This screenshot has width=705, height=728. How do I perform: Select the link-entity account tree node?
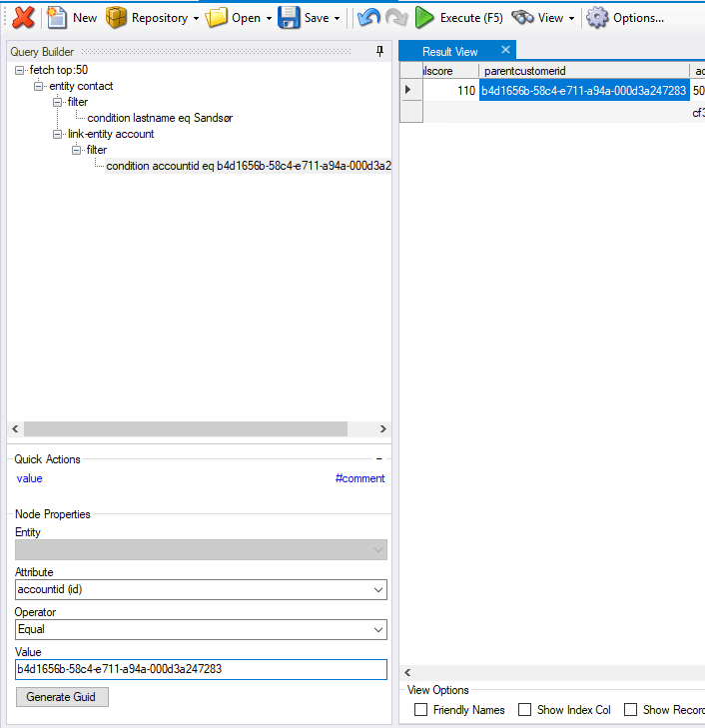tap(111, 134)
